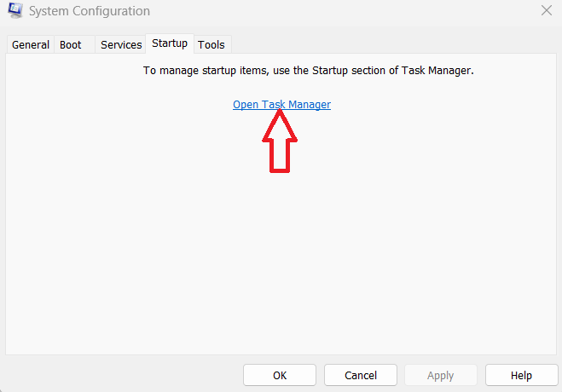Click the red arrow's pointed arrowhead

pos(280,124)
